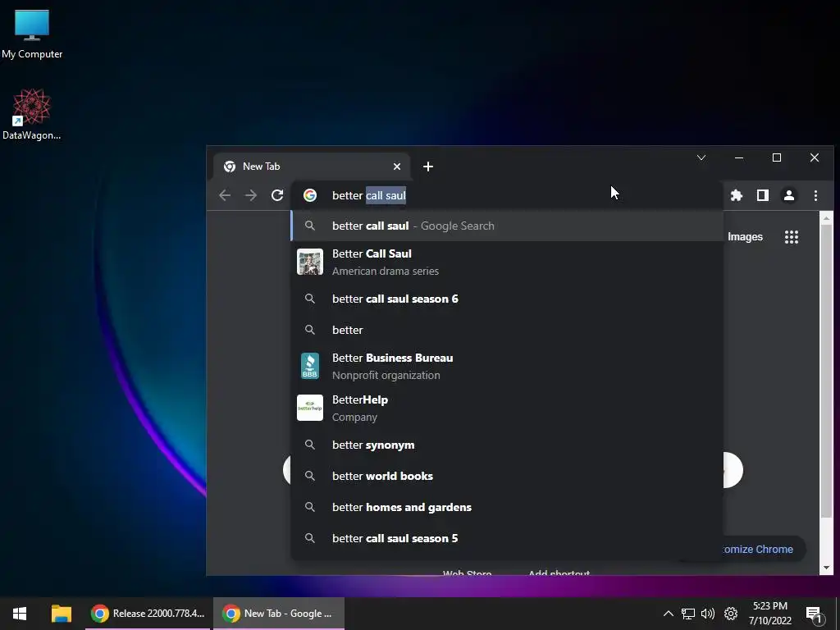Open the Images link

[745, 237]
